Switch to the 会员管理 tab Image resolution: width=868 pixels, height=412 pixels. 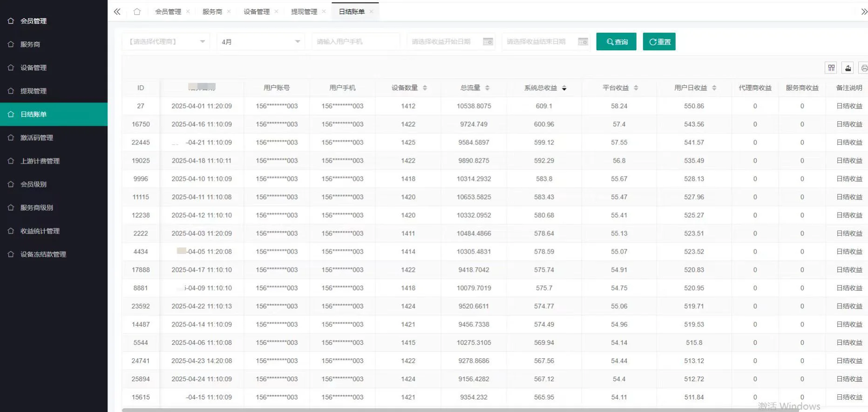coord(168,12)
